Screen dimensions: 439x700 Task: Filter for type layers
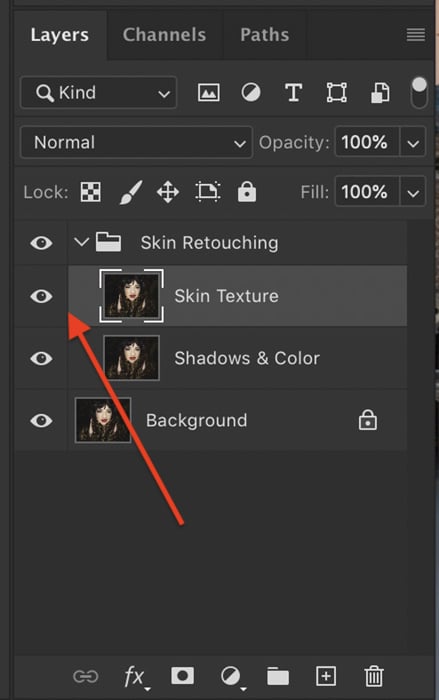[x=293, y=93]
